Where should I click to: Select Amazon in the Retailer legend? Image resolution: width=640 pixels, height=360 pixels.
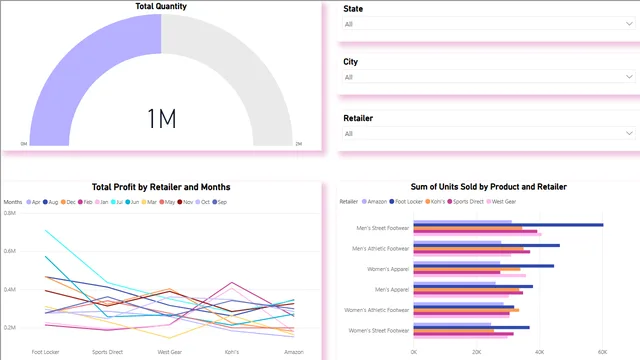pos(374,202)
